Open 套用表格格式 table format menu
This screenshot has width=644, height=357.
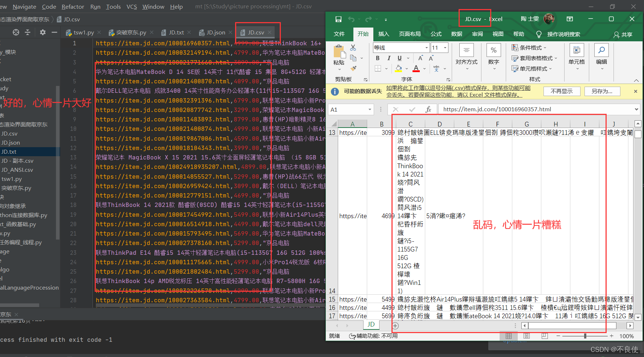pyautogui.click(x=534, y=58)
